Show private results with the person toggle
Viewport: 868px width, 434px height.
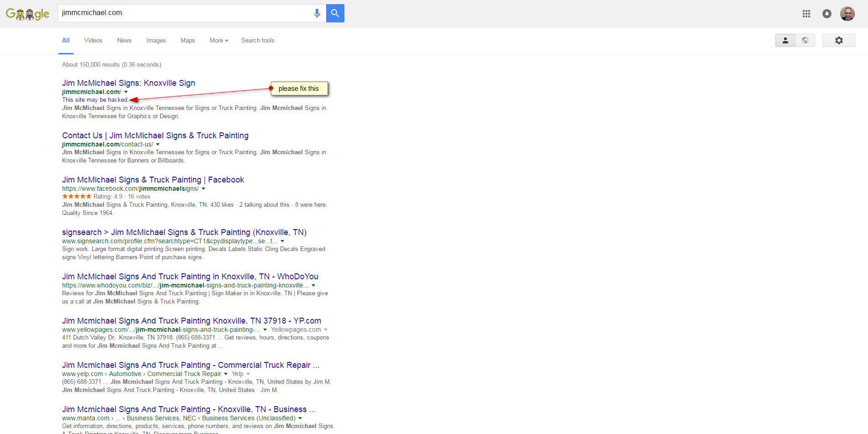[785, 41]
